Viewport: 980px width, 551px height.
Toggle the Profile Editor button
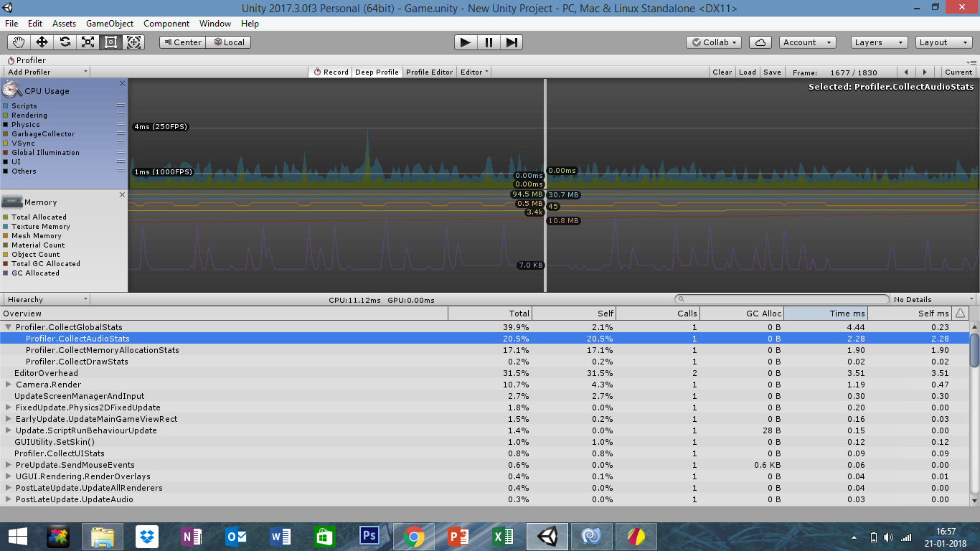(x=429, y=72)
